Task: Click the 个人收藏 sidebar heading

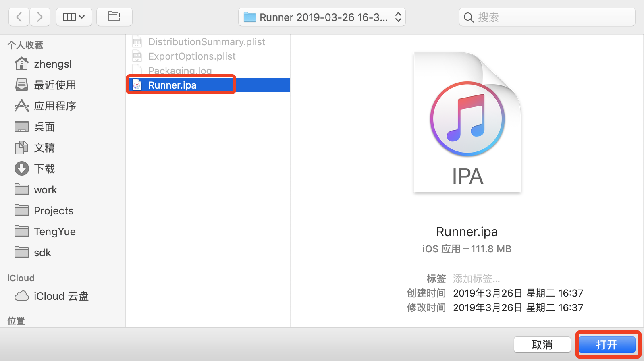Action: coord(25,45)
